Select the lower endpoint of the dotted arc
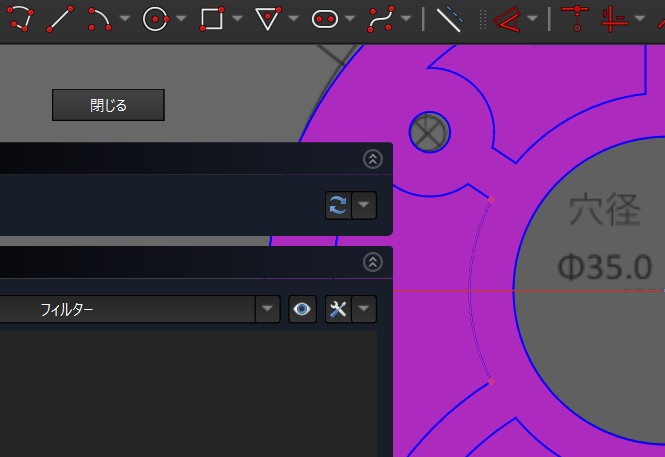The width and height of the screenshot is (665, 457). [x=491, y=382]
